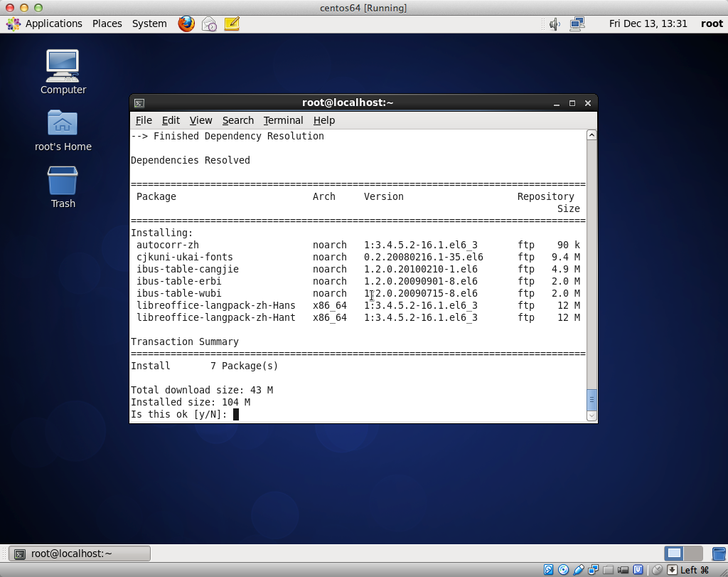
Task: Click version 0.2.20080216.1-35.el6 text
Action: pyautogui.click(x=424, y=258)
